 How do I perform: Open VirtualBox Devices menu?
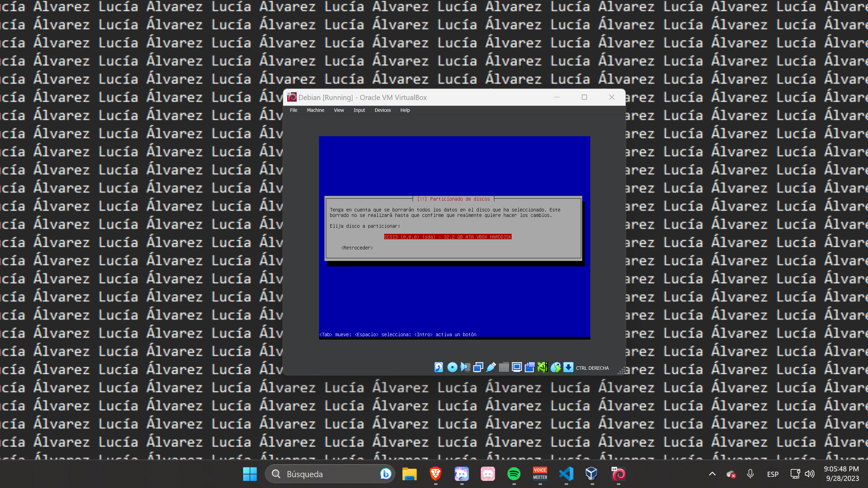(x=382, y=110)
